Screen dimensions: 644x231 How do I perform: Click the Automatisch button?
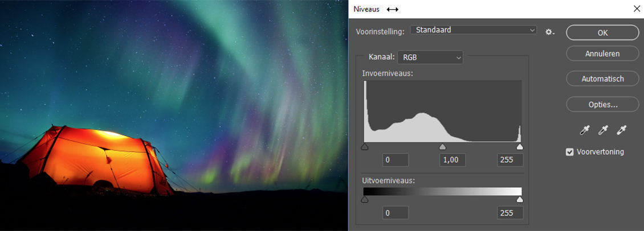tap(602, 79)
